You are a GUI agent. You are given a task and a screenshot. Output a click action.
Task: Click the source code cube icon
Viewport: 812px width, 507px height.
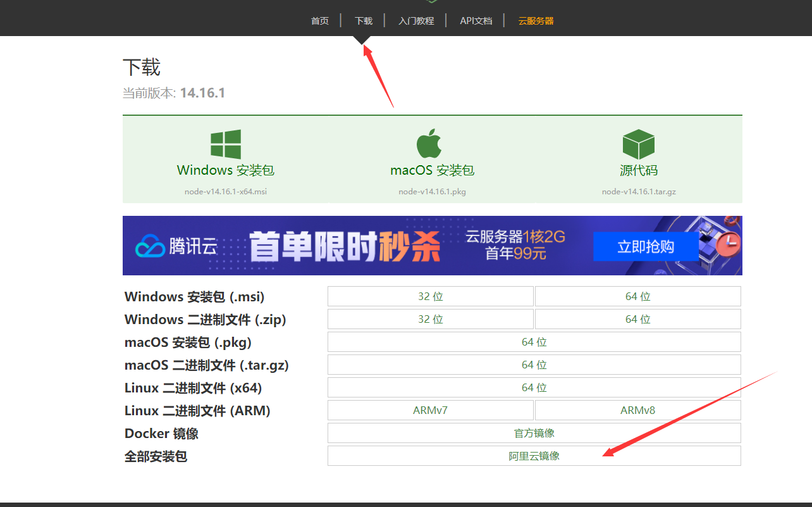(x=638, y=144)
